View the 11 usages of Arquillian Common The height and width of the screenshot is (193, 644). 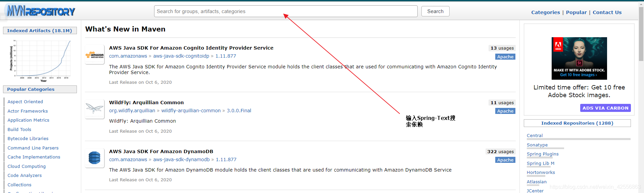[x=502, y=103]
